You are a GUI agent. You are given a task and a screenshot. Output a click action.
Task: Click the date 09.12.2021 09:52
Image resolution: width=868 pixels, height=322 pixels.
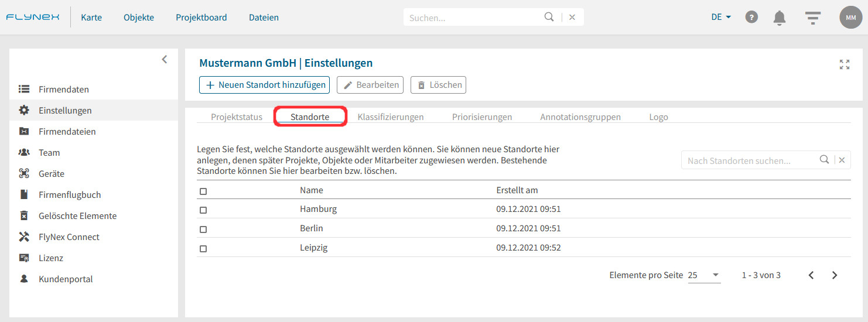[528, 248]
